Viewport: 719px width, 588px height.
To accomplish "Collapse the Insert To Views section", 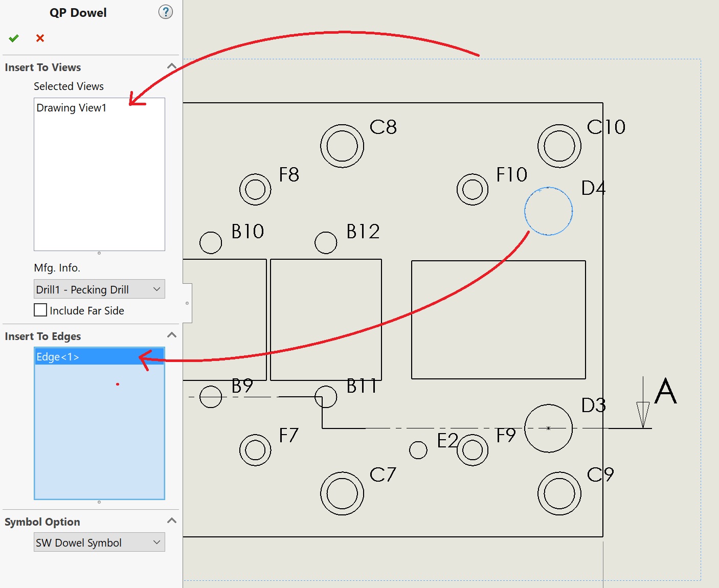I will point(172,66).
